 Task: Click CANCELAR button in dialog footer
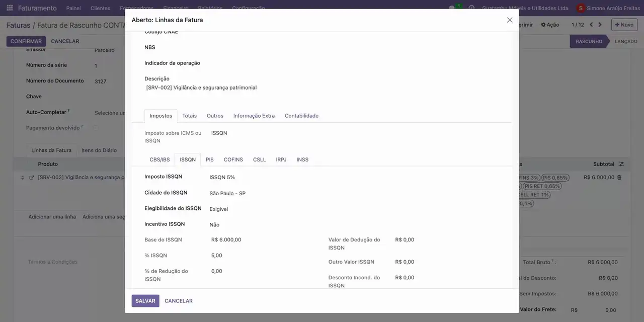coord(179,301)
